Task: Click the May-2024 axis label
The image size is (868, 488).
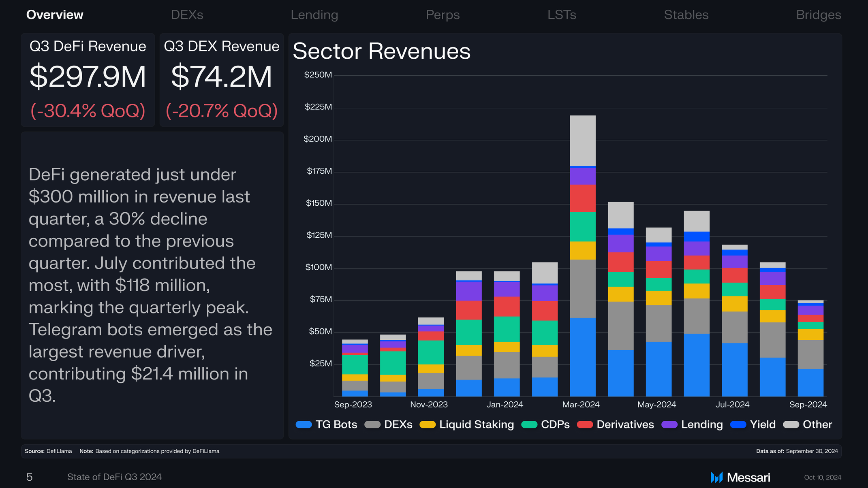Action: coord(657,405)
